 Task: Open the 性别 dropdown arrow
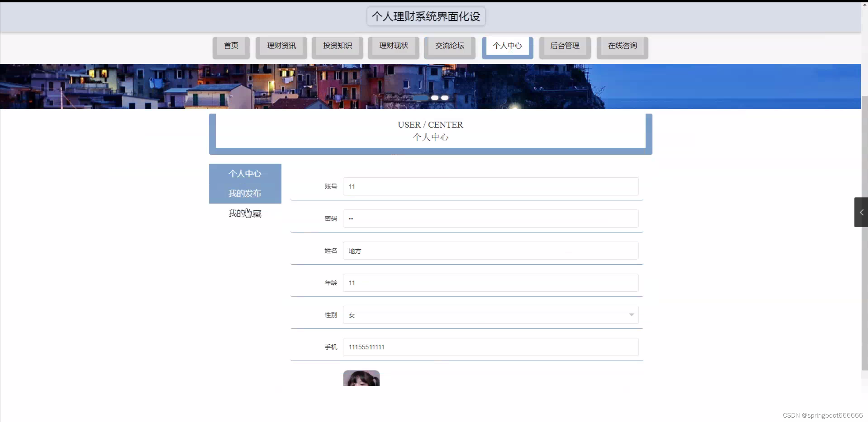631,315
